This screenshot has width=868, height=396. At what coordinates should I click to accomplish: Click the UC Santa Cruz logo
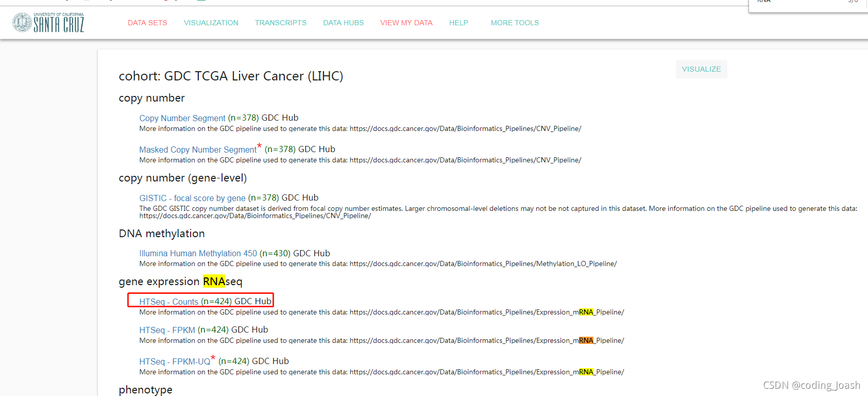(x=48, y=23)
